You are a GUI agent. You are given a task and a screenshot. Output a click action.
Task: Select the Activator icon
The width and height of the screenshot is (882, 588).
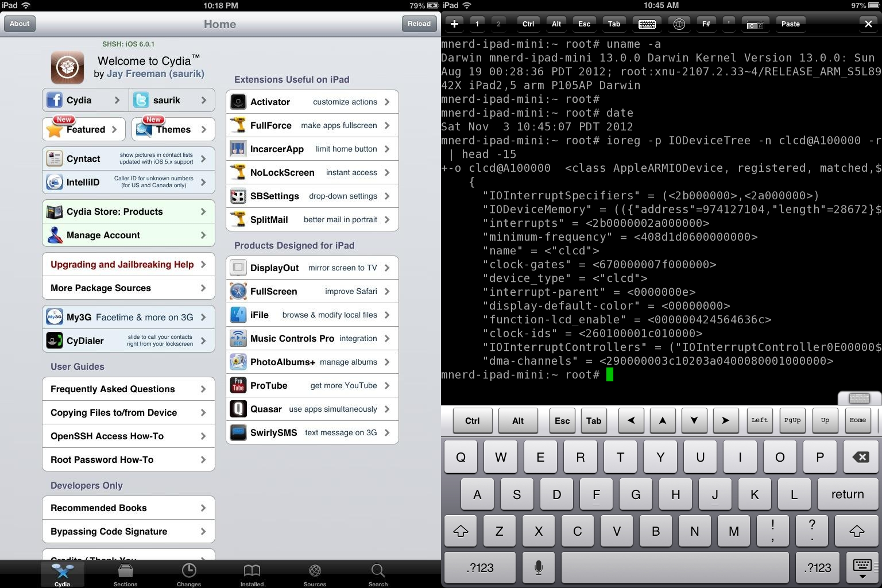click(x=238, y=102)
